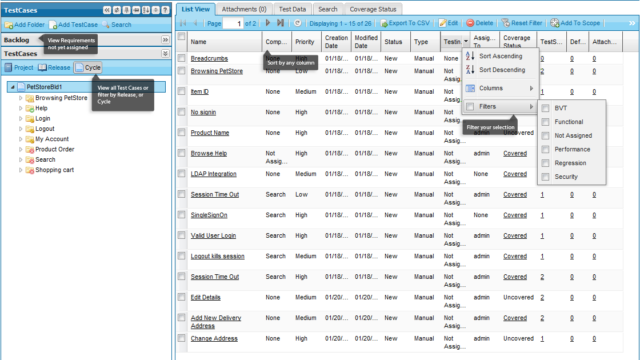Click Export To CSV
640x360 pixels.
pyautogui.click(x=405, y=23)
